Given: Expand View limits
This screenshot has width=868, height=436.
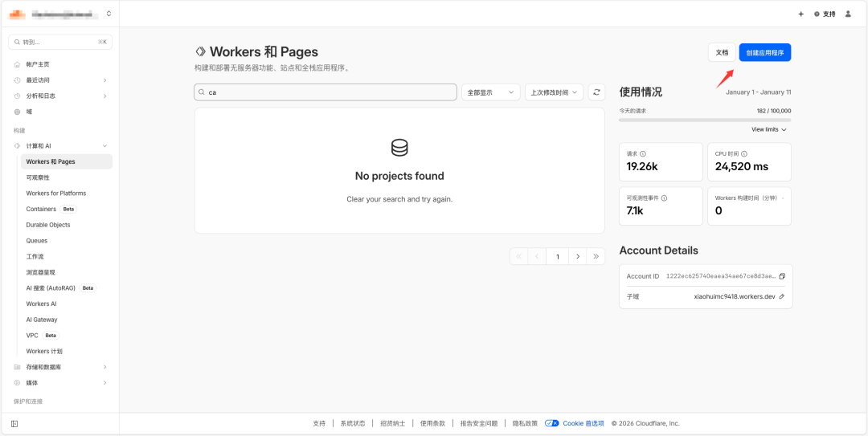Looking at the screenshot, I should [769, 129].
